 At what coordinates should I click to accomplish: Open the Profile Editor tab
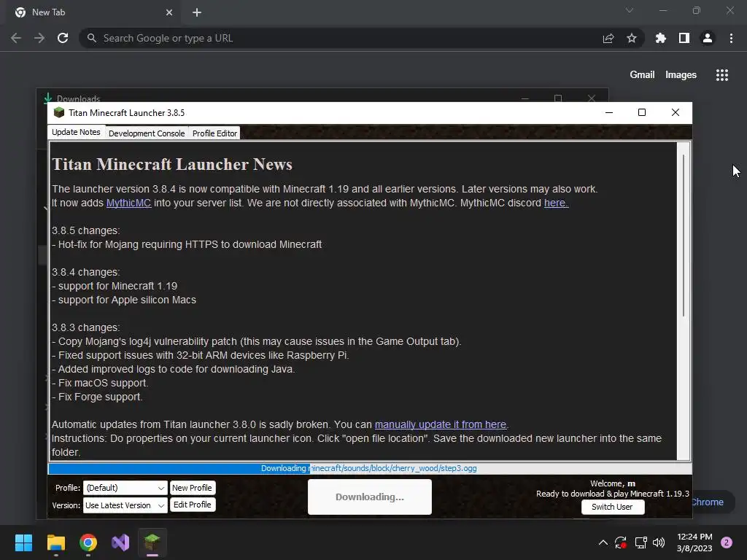215,133
